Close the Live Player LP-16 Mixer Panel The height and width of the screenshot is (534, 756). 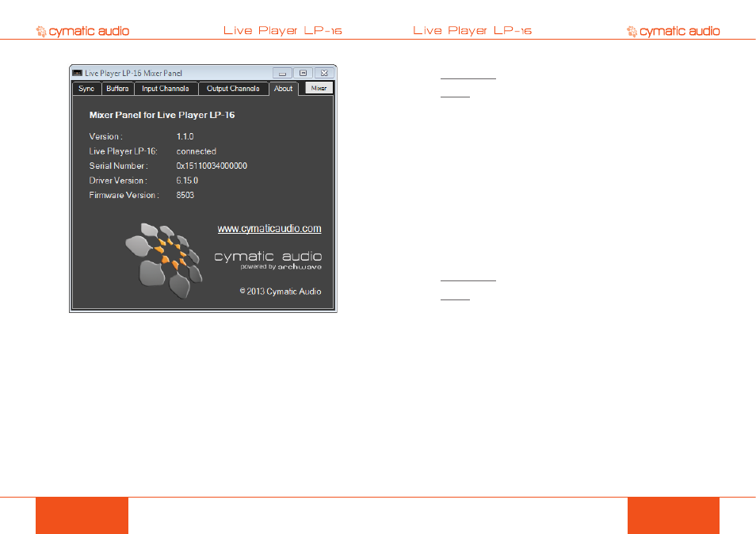[x=324, y=73]
